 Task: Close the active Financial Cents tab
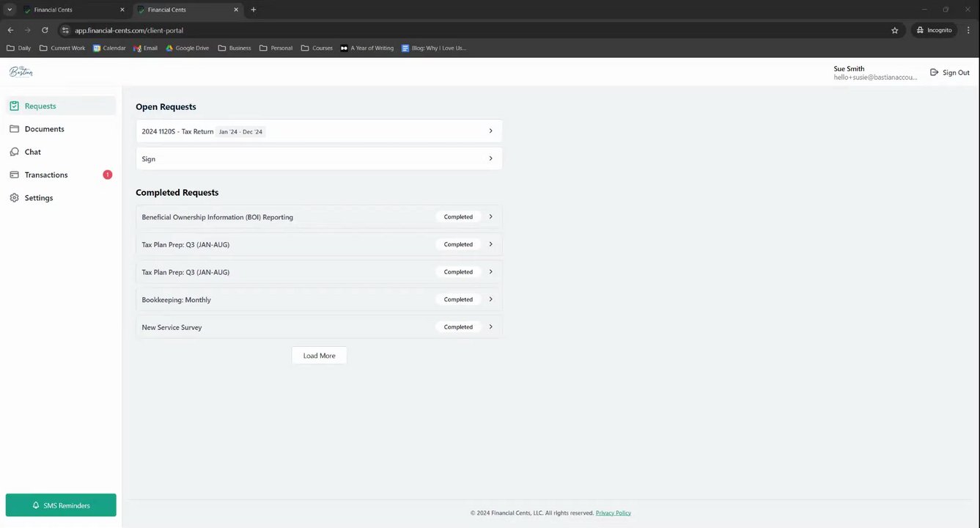[236, 10]
